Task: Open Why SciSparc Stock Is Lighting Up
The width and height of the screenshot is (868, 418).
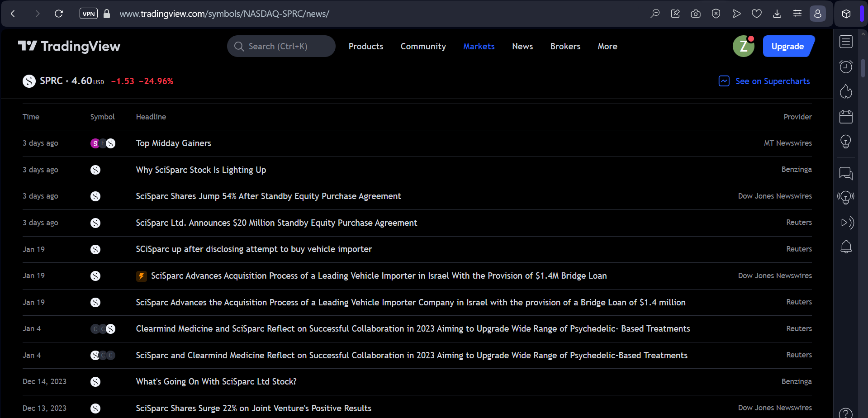Action: click(x=201, y=170)
